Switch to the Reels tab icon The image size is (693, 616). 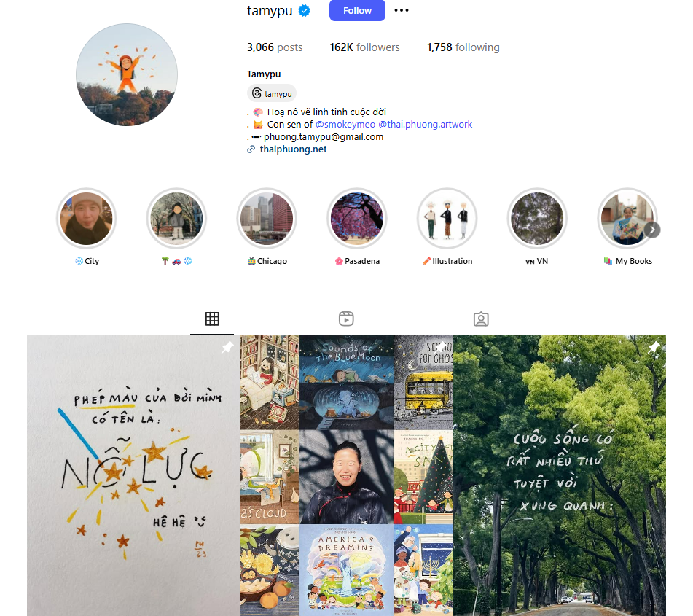pos(346,319)
